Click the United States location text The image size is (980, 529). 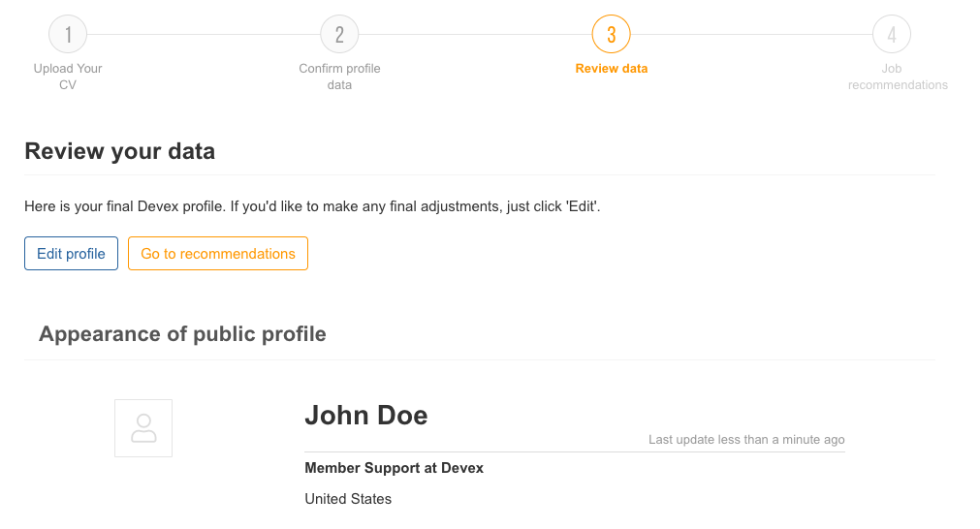348,499
